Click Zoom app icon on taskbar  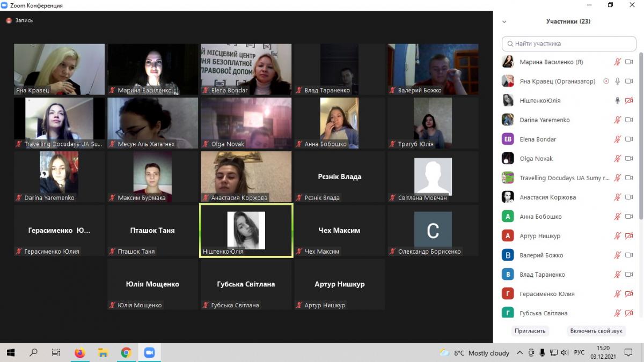(x=149, y=353)
